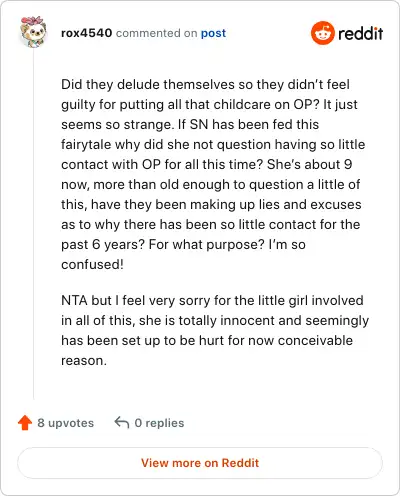
Task: Click "NTA" at start of second paragraph
Action: point(74,300)
